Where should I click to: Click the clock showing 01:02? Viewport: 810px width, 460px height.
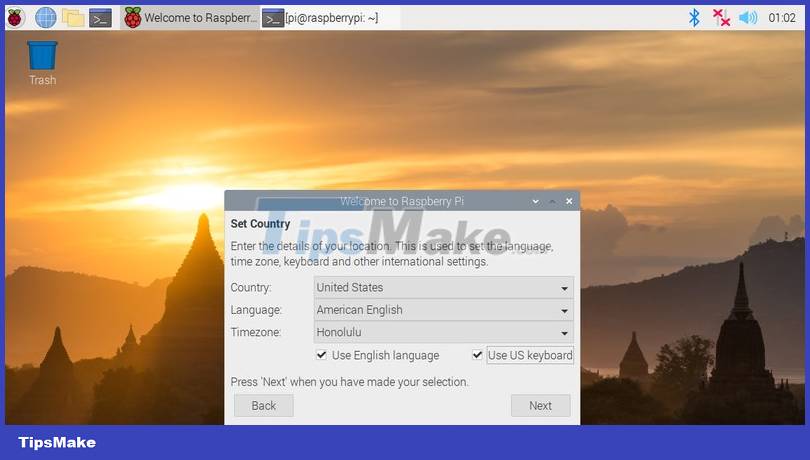(x=782, y=17)
